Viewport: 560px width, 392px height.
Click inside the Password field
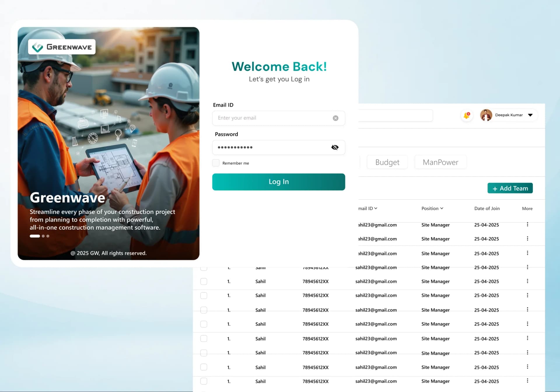279,147
